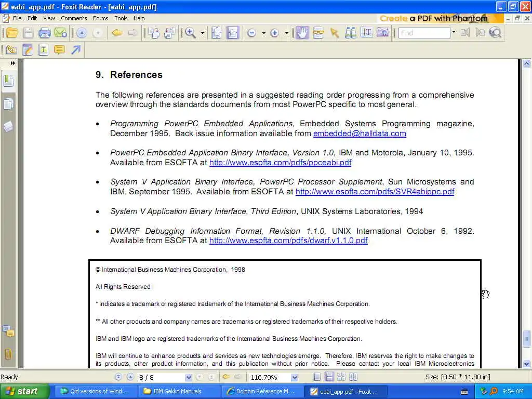Click the binoculars search icon
The height and width of the screenshot is (399, 532).
[351, 33]
